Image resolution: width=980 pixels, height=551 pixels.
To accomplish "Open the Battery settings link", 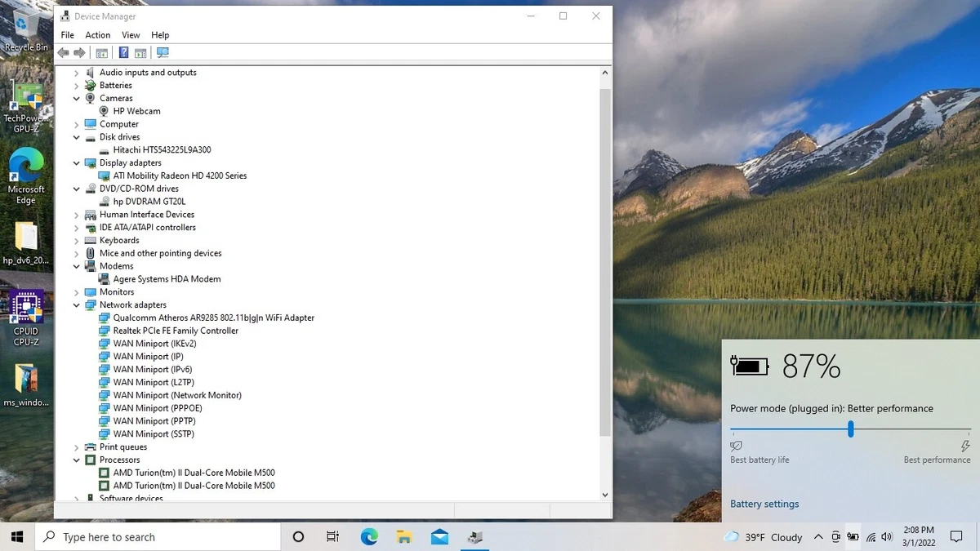I will point(764,504).
